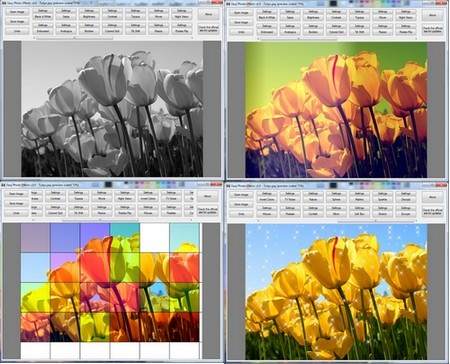Apply Embossed effect in top-left window
Screen dimensions: 450x364
43,31
